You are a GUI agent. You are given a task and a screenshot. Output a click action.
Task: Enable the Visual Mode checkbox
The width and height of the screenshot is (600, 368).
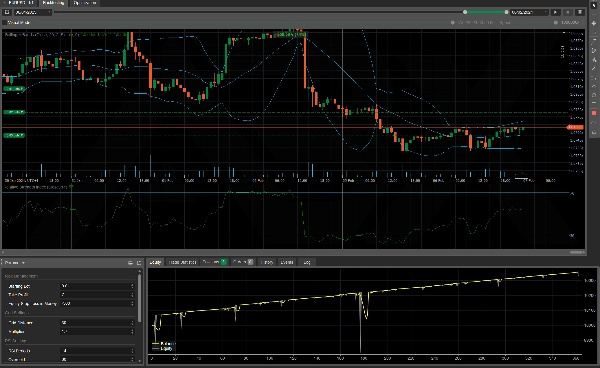pyautogui.click(x=5, y=23)
